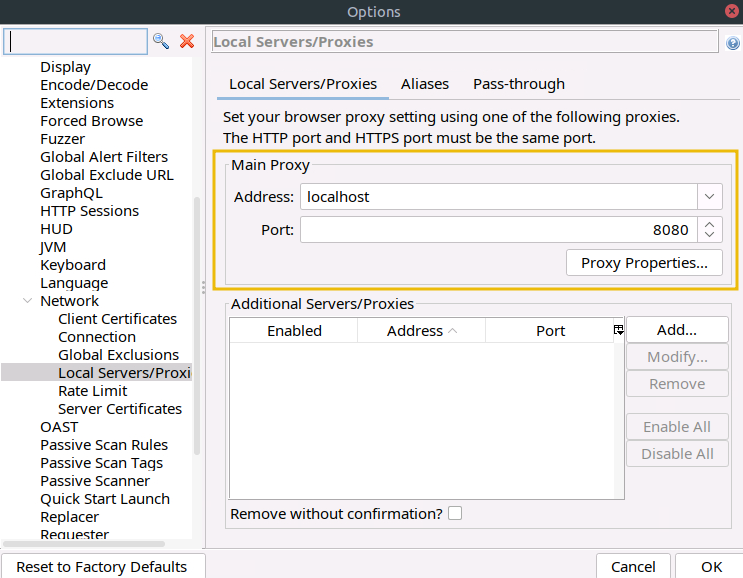The image size is (743, 578).
Task: Tick the Remove without confirmation checkbox
Action: coord(455,513)
